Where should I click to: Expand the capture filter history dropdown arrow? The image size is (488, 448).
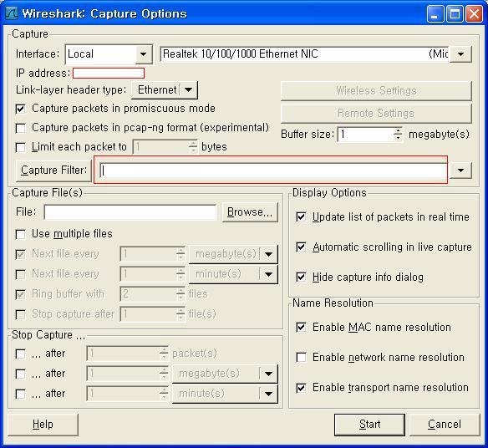tap(460, 171)
